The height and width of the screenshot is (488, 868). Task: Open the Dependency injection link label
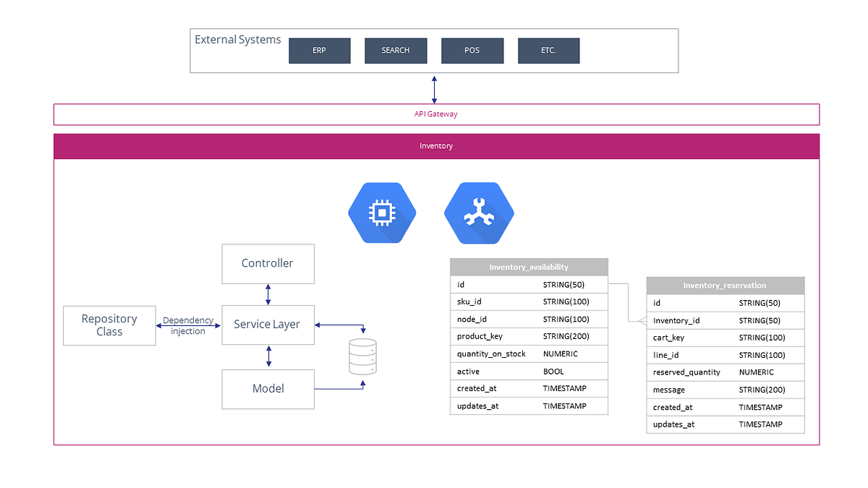[189, 325]
